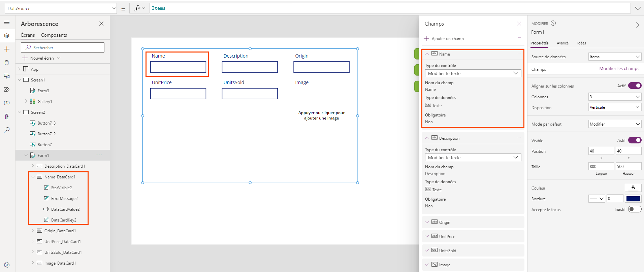Click the Position X field
The width and height of the screenshot is (644, 272).
coord(601,151)
